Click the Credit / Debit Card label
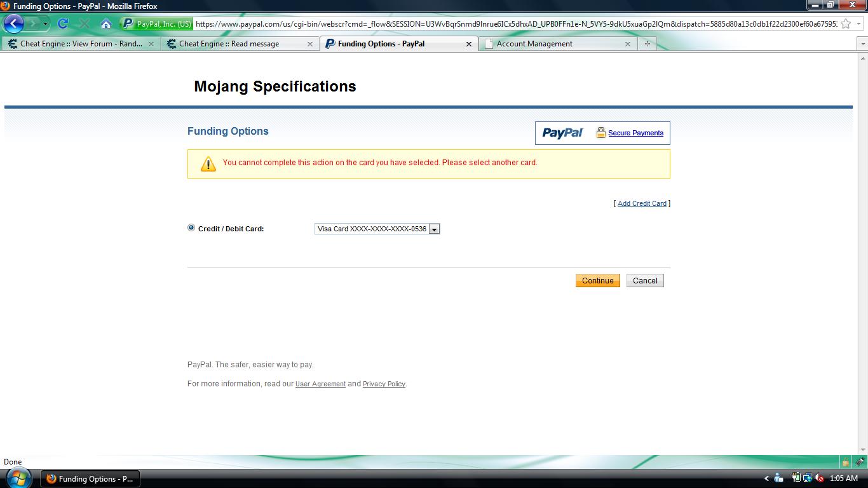The width and height of the screenshot is (868, 488). point(231,229)
